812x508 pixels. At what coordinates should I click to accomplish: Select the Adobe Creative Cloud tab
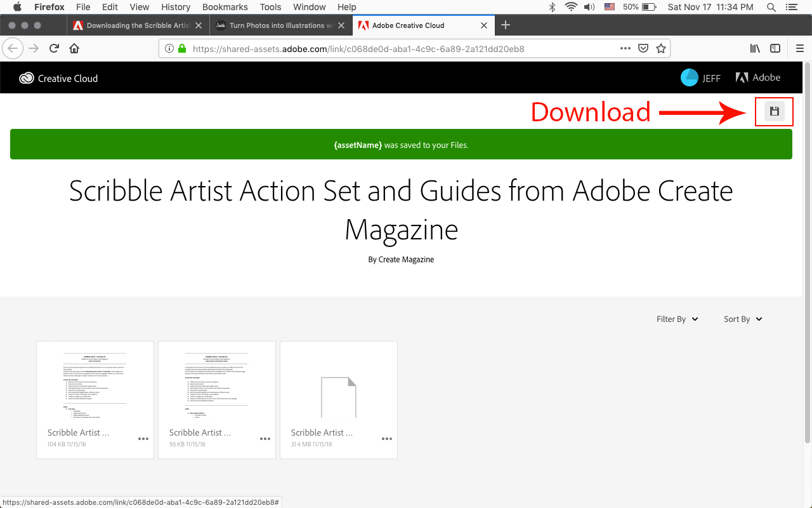[x=422, y=25]
